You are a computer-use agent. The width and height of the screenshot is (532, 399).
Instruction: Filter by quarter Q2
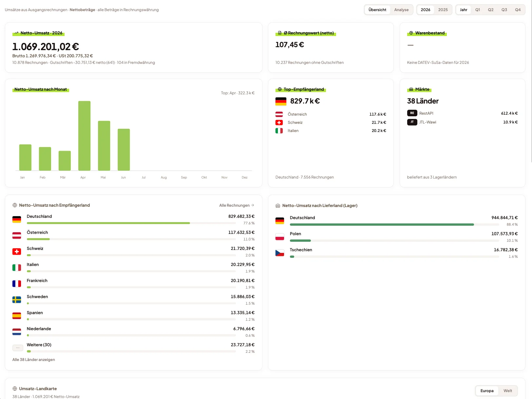click(x=491, y=10)
